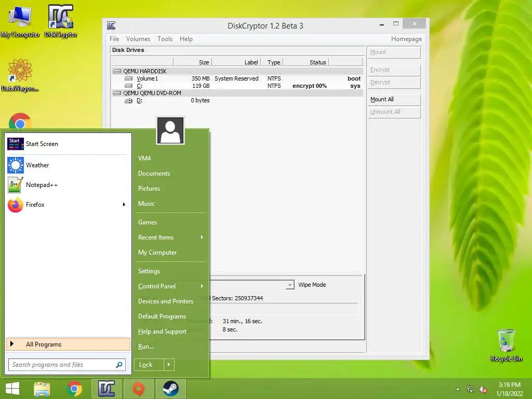This screenshot has height=399, width=532.
Task: Click the Lock button
Action: (149, 365)
